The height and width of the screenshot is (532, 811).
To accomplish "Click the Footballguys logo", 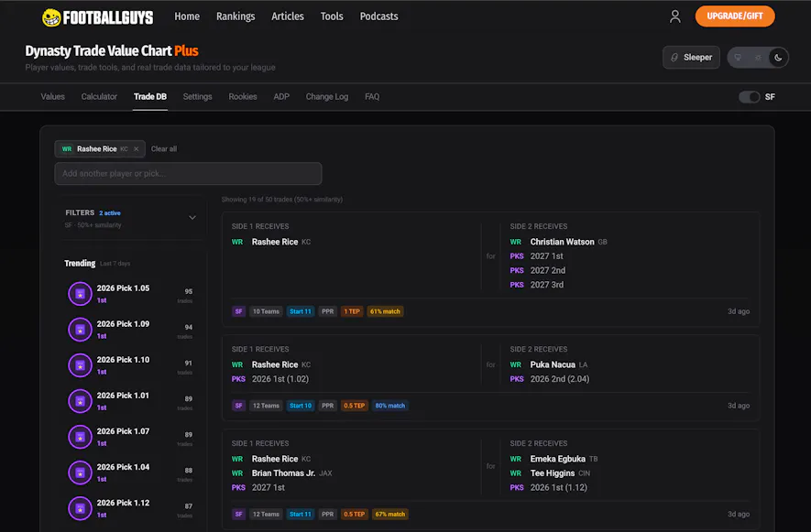I will click(98, 16).
